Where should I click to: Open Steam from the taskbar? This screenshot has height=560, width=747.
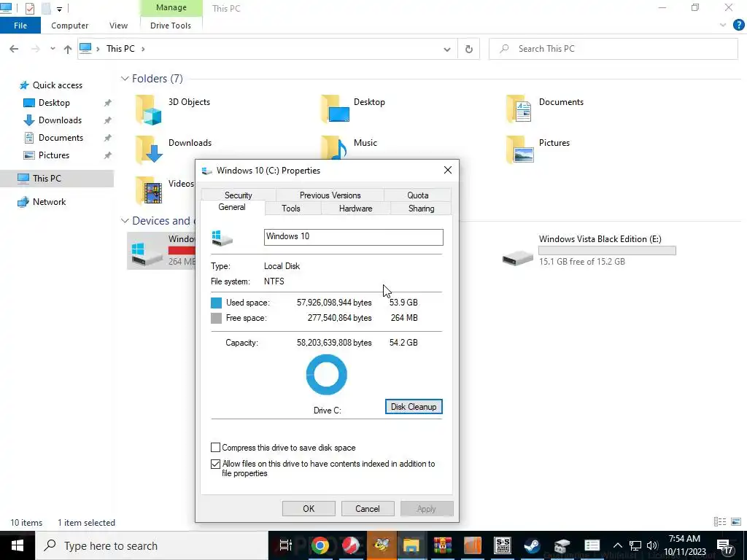tap(532, 545)
